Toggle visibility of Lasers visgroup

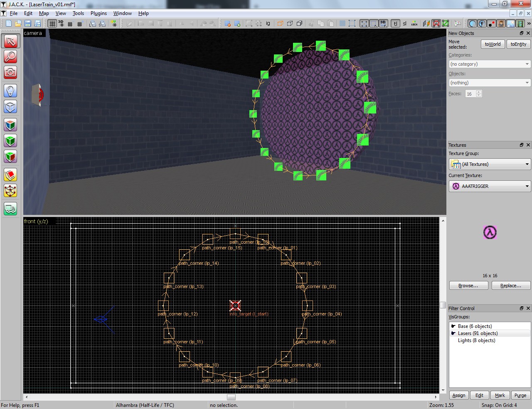pos(453,333)
